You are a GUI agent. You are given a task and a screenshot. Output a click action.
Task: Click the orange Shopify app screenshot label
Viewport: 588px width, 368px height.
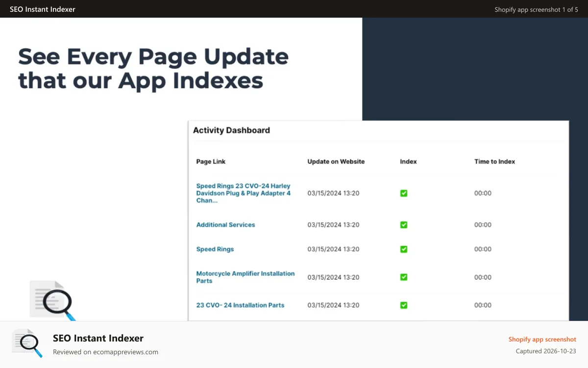coord(542,339)
